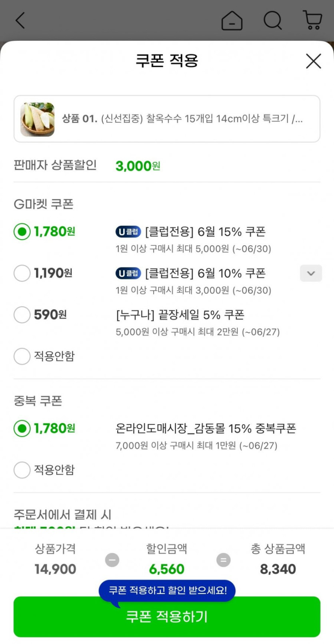Open the 찰옥수수 product thumbnail
This screenshot has width=334, height=644.
[37, 119]
